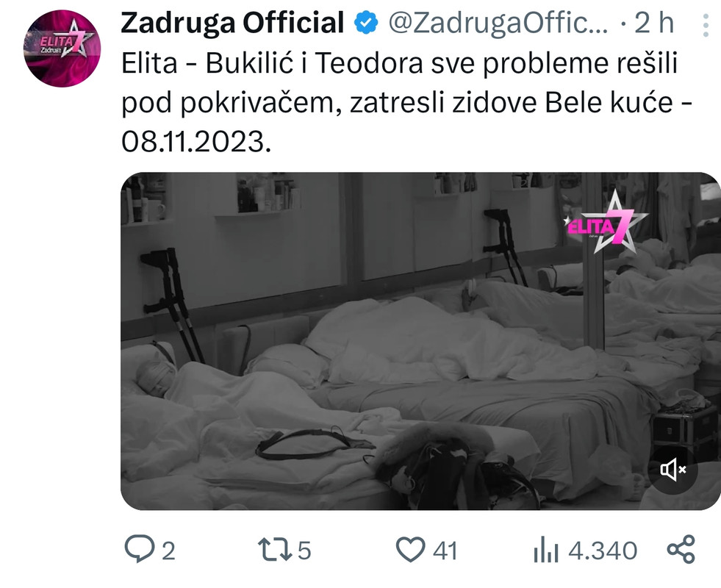Retweet using the repost arrows icon
The height and width of the screenshot is (588, 721).
point(275,549)
